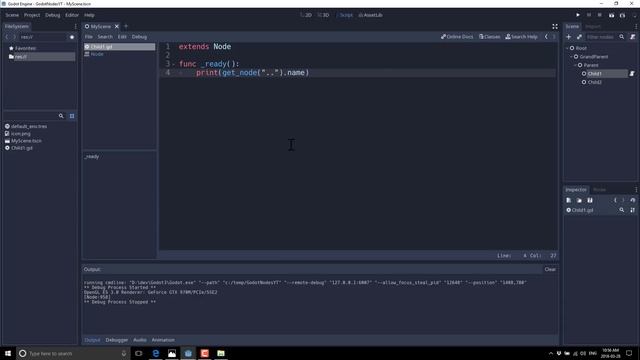Select the Parent node in the scene tree
Image resolution: width=640 pixels, height=360 pixels.
pos(591,65)
